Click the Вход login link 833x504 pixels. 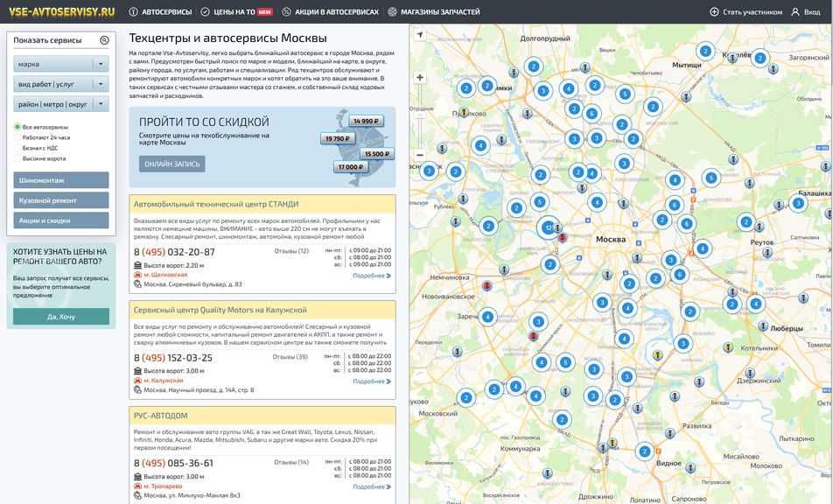click(806, 11)
